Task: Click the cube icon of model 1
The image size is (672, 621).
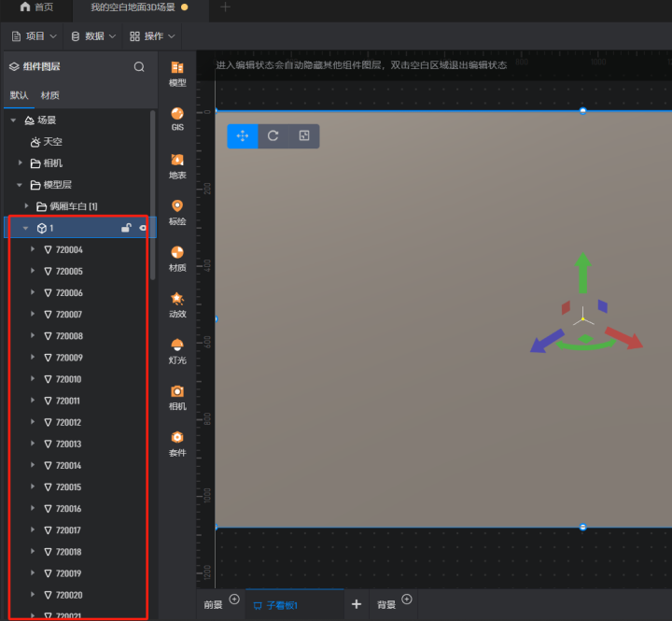Action: tap(42, 228)
